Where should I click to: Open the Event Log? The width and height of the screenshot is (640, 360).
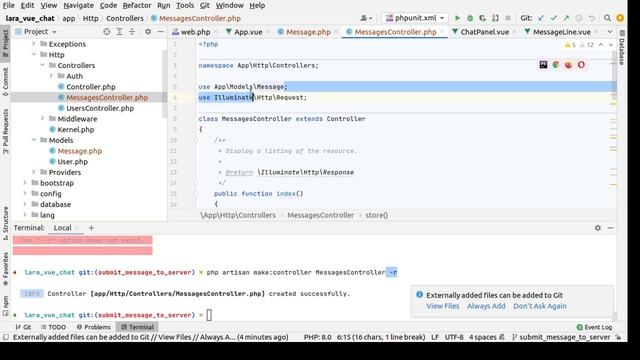(x=594, y=327)
